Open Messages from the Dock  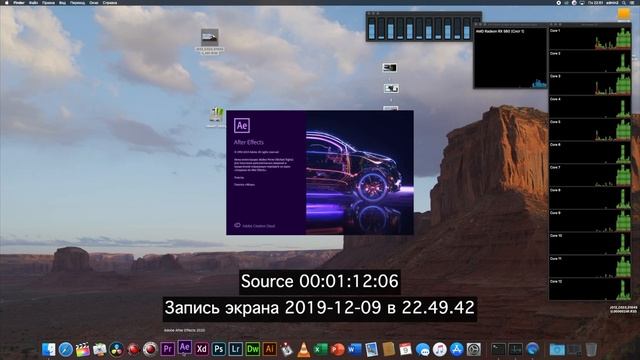tap(422, 349)
